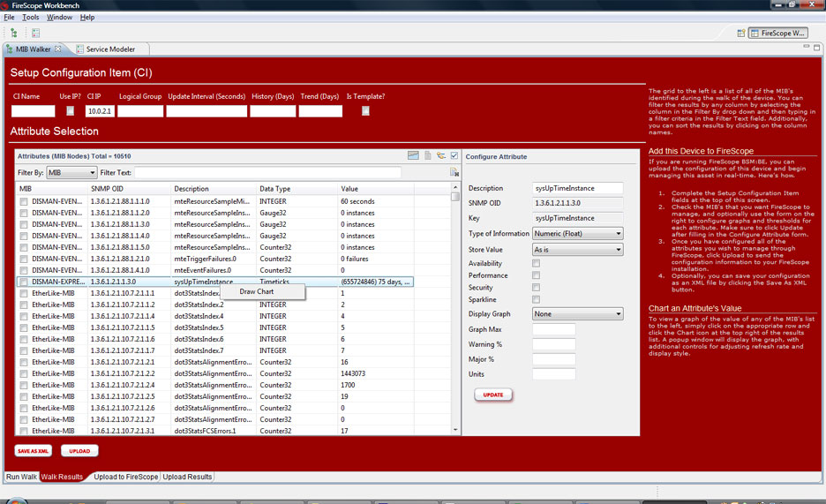Click the Logical Group field
Image resolution: width=826 pixels, height=504 pixels.
click(x=140, y=111)
